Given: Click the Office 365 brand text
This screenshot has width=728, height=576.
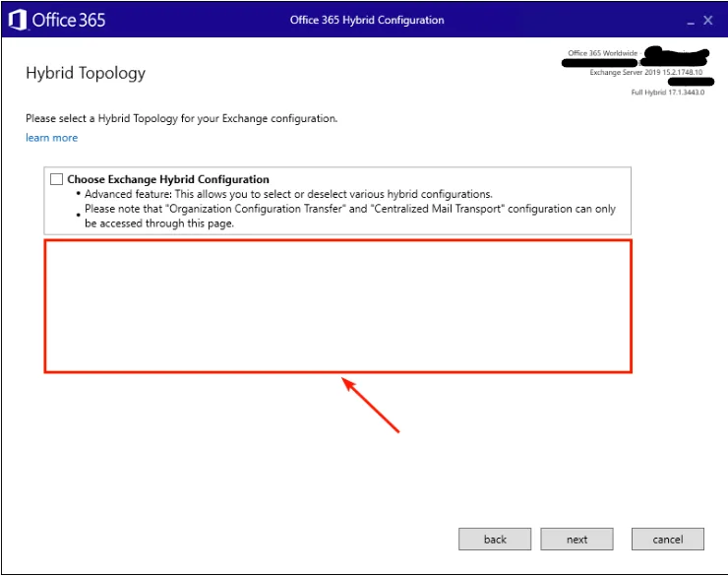Looking at the screenshot, I should 68,20.
